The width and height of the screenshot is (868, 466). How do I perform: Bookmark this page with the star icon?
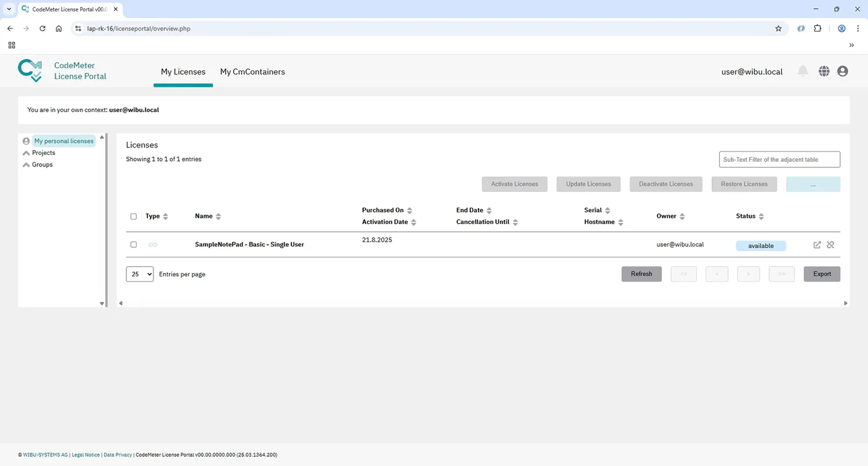pyautogui.click(x=778, y=28)
